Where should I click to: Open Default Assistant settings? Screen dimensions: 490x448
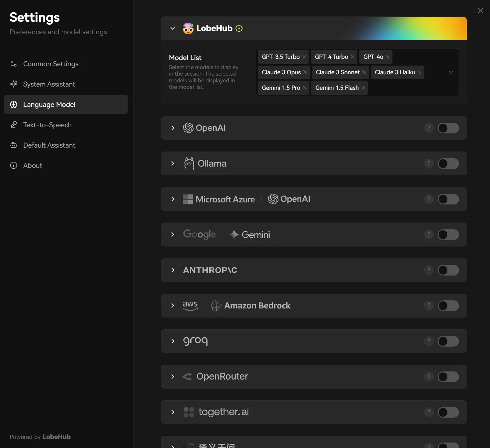tap(66, 145)
